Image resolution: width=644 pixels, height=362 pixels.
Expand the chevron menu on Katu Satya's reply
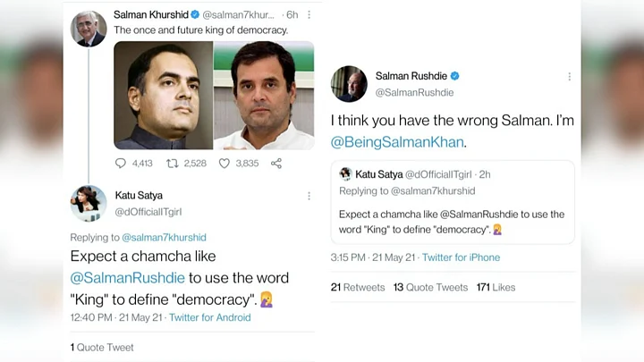(x=309, y=196)
